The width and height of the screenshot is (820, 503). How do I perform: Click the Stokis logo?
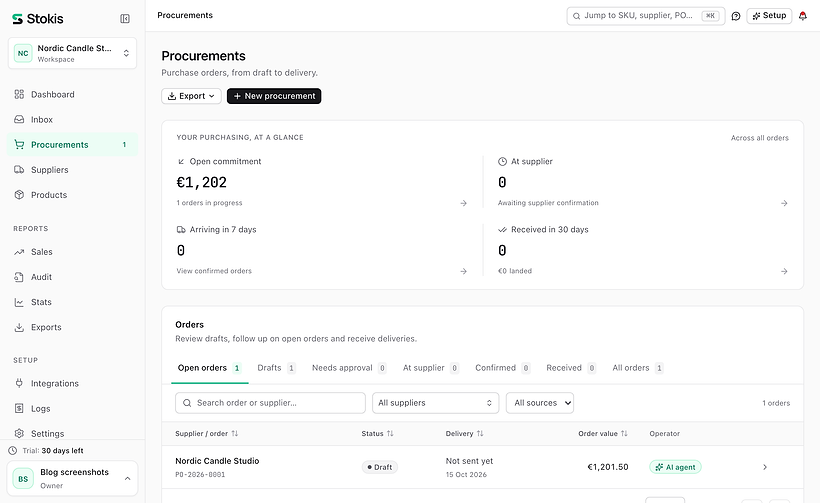38,19
